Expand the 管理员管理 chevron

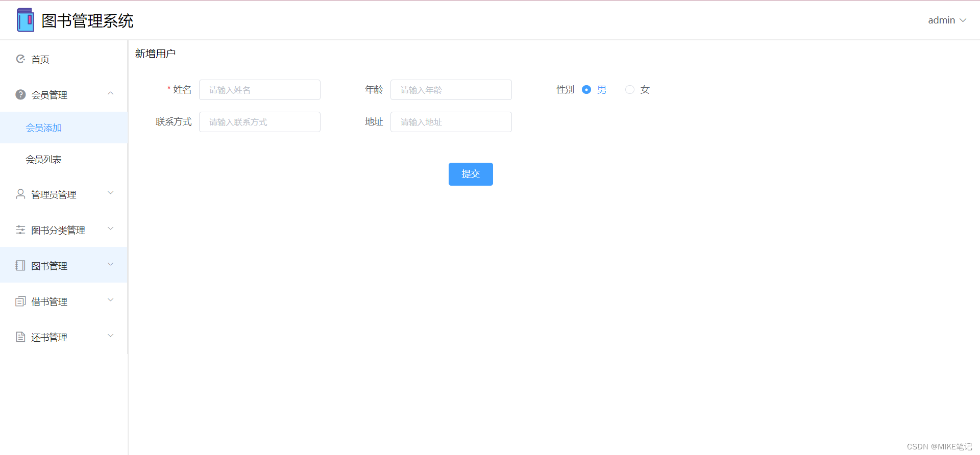110,193
